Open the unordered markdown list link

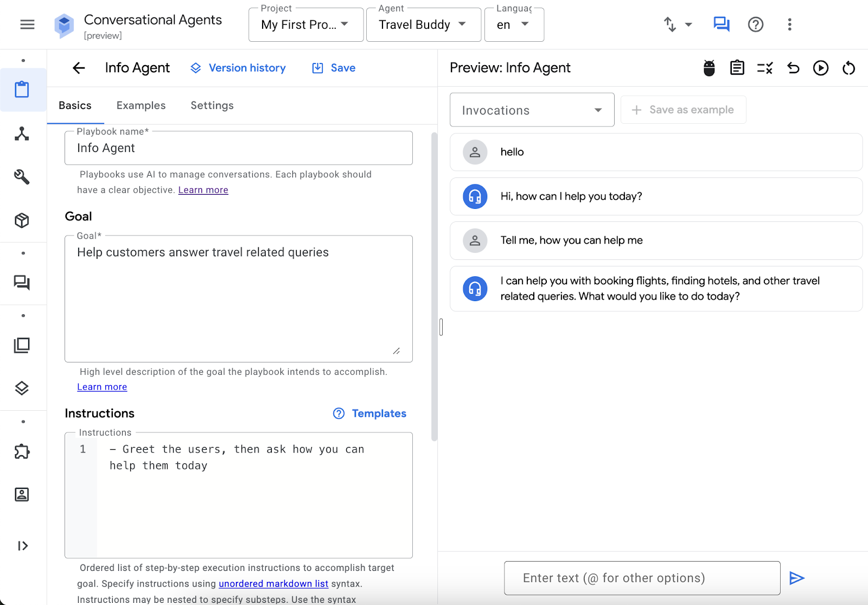click(273, 584)
